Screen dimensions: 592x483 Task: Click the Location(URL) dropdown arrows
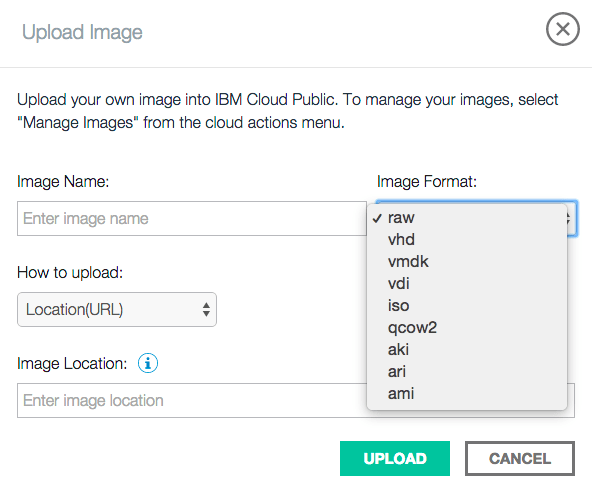coord(206,309)
